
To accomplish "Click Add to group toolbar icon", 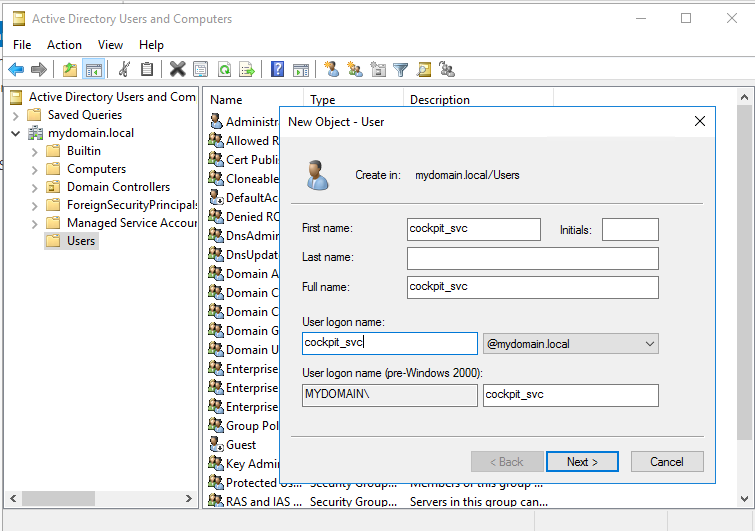I will (447, 69).
